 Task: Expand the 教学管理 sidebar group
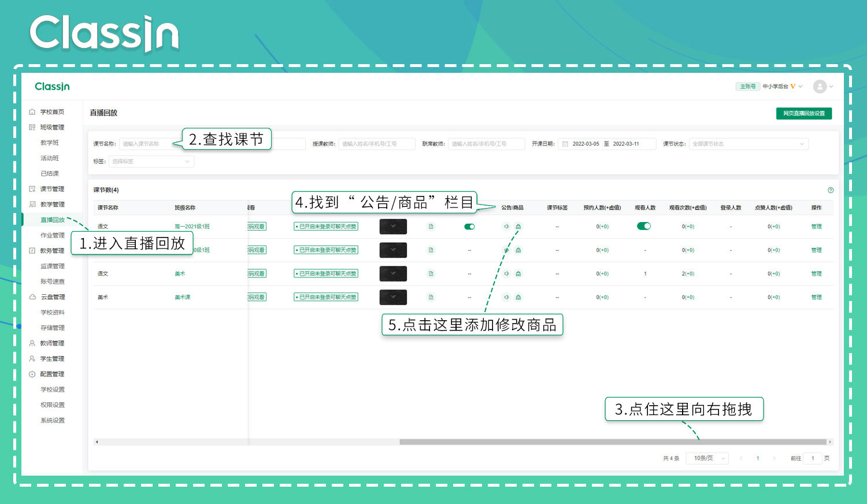(47, 205)
